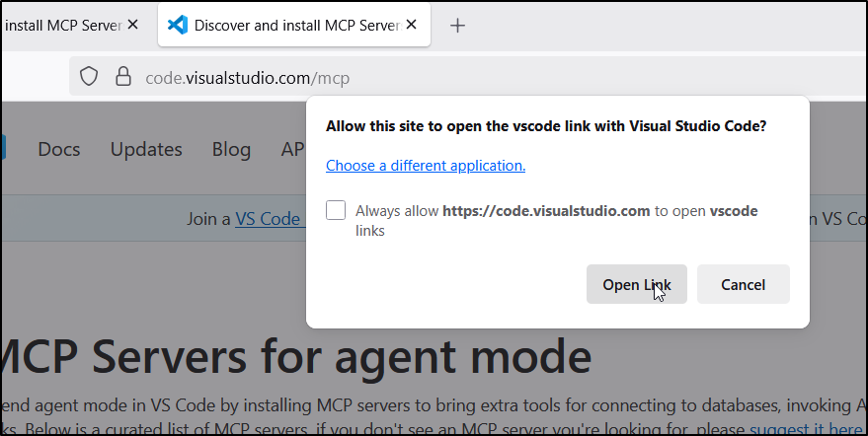Open the Docs navigation item
Screen dimensions: 868x436
(59, 150)
